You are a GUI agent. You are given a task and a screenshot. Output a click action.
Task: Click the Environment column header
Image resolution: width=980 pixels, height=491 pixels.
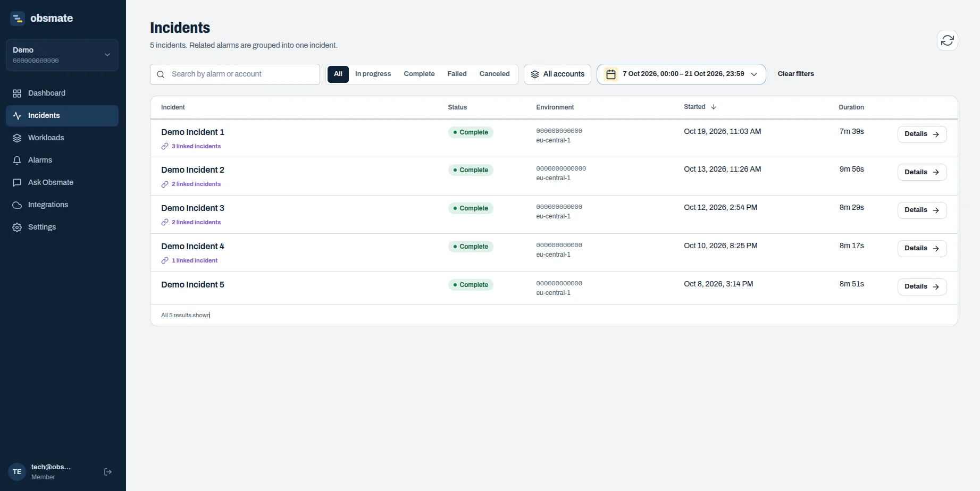[555, 107]
